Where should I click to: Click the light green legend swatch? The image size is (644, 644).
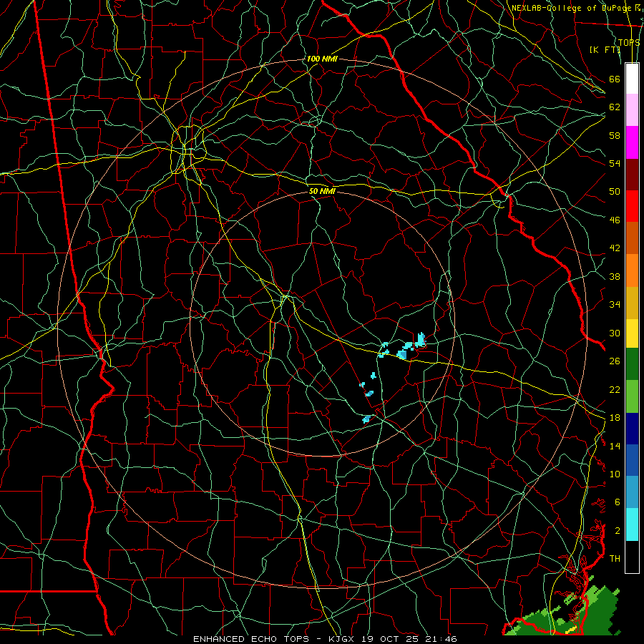point(632,396)
